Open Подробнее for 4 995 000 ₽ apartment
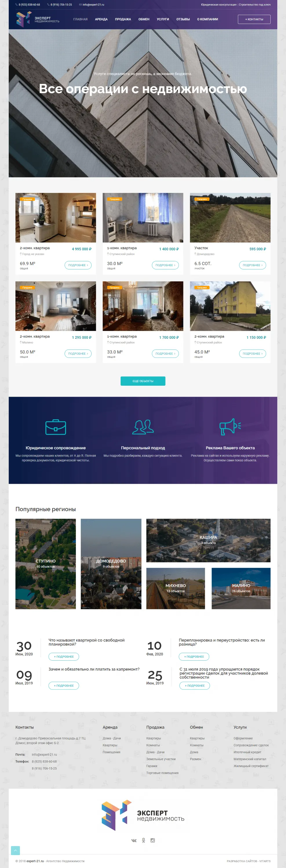The height and width of the screenshot is (868, 286). (x=78, y=265)
